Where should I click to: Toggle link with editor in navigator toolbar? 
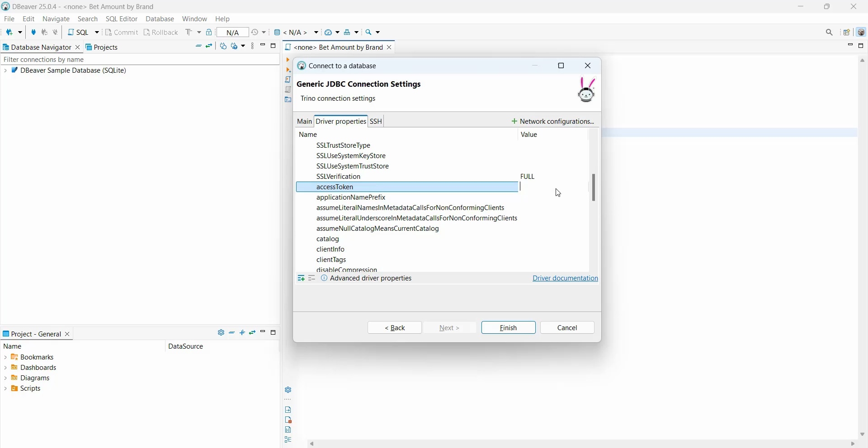click(208, 46)
